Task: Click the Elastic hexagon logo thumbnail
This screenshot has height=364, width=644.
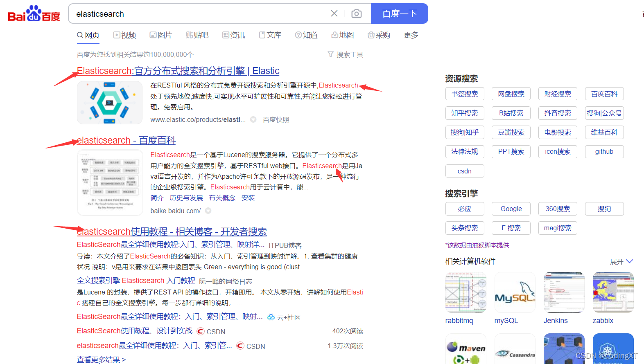Action: [110, 103]
